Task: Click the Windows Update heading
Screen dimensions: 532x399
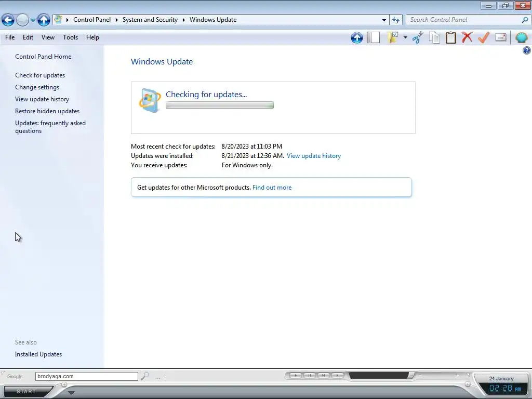Action: coord(162,62)
